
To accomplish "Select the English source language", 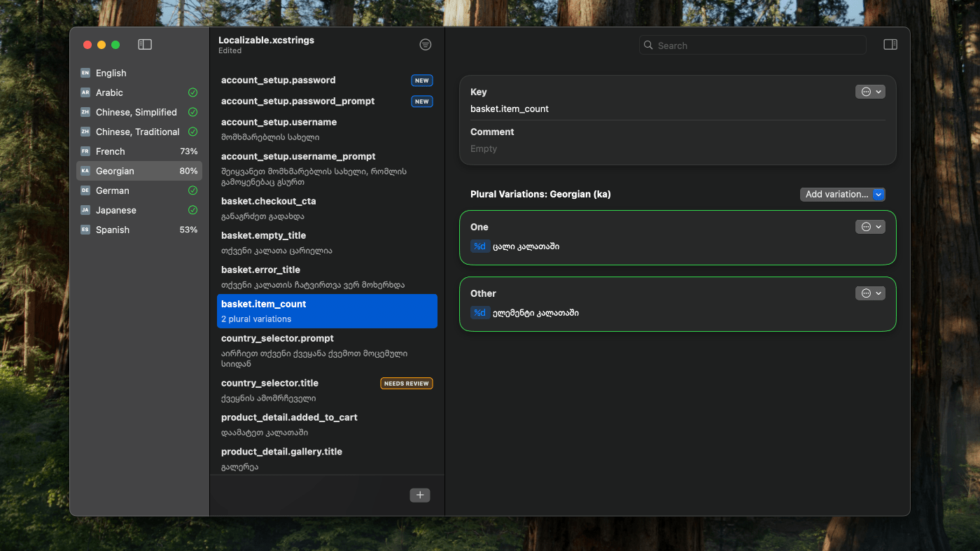I will click(111, 73).
